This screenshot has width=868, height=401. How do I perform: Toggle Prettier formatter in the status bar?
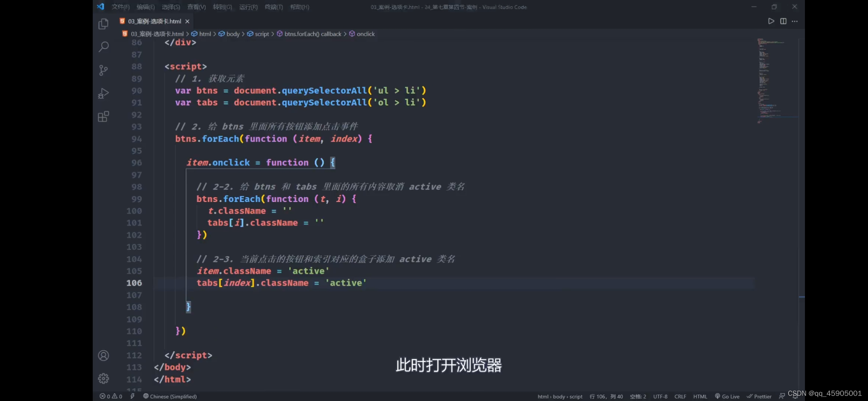759,396
